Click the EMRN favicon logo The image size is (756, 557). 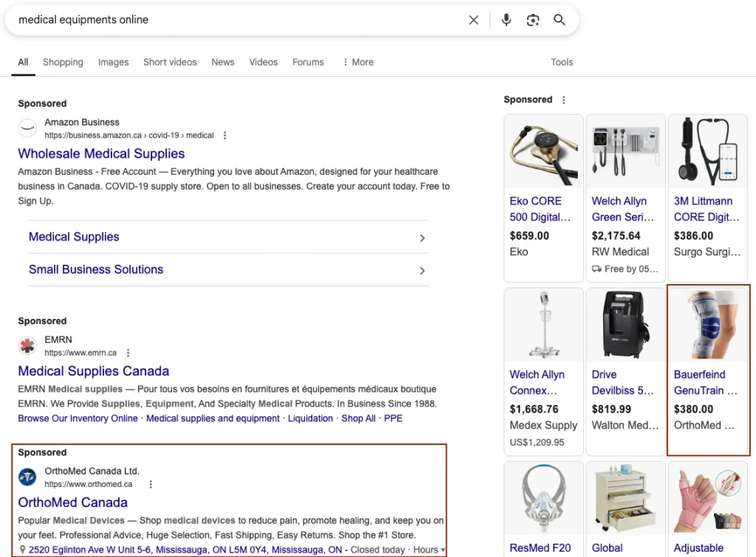pyautogui.click(x=27, y=345)
